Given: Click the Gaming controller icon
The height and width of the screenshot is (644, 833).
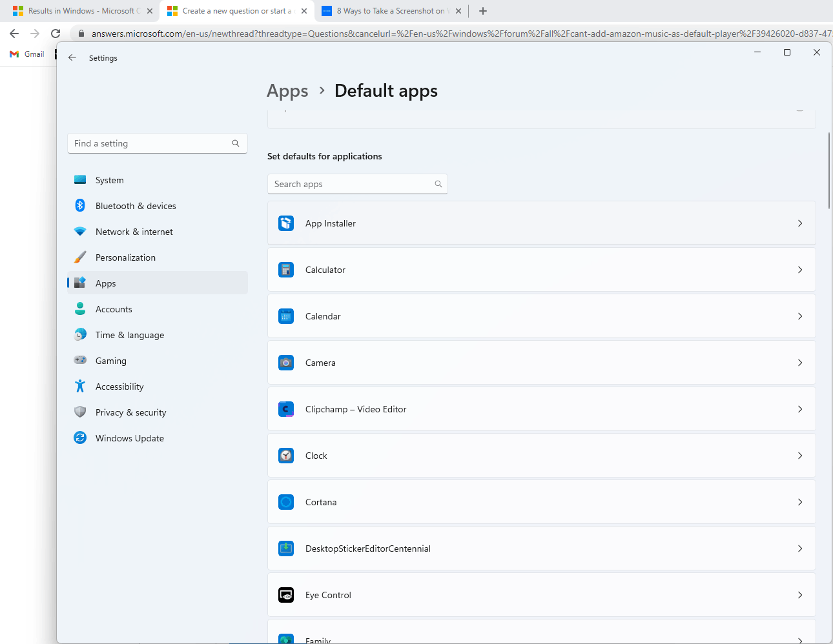Looking at the screenshot, I should [80, 360].
